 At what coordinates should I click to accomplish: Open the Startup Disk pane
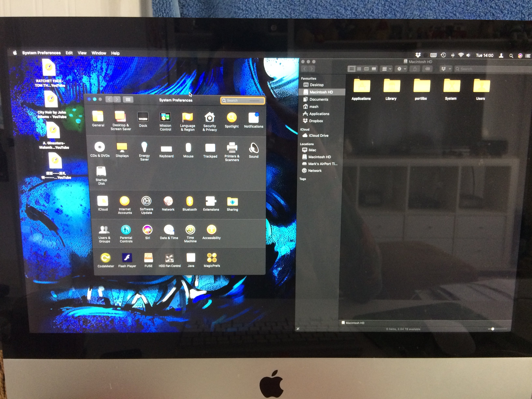[101, 172]
